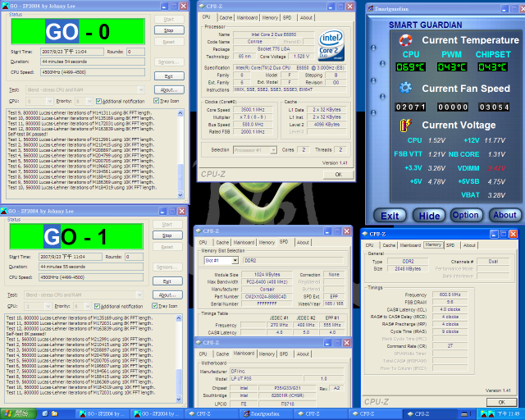This screenshot has height=420, width=525.
Task: Click OK in CPU-Z Memory window
Action: click(x=501, y=402)
